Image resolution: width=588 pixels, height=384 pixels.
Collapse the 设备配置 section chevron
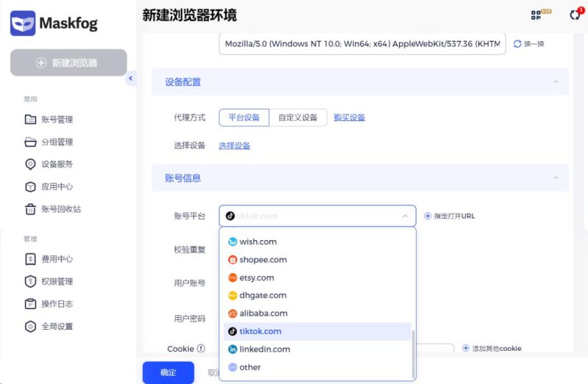click(556, 81)
